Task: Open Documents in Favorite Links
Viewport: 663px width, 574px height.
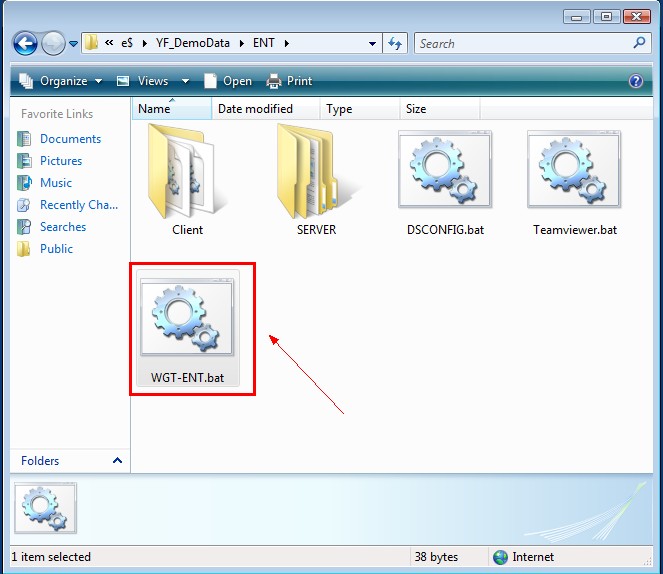Action: point(70,139)
